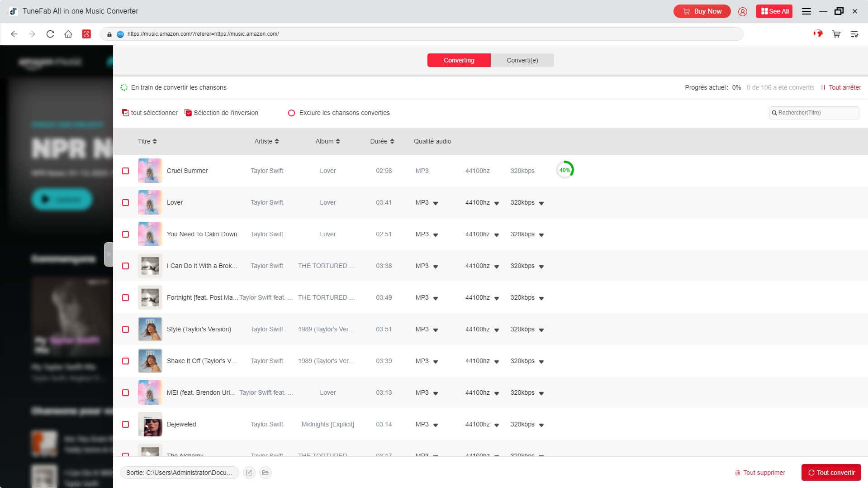The width and height of the screenshot is (868, 488).
Task: Tick the Fortnight song checkbox
Action: click(126, 297)
